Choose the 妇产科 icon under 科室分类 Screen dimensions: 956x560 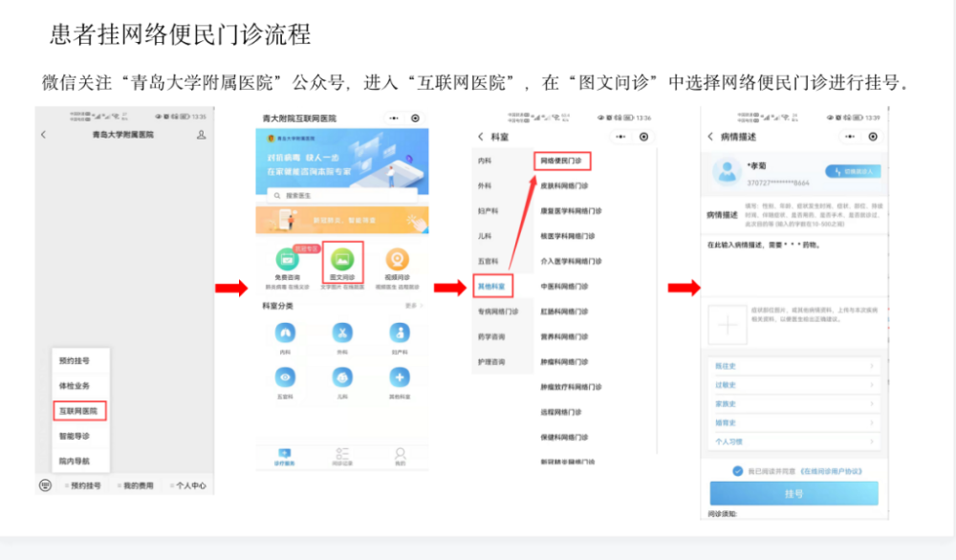[400, 333]
